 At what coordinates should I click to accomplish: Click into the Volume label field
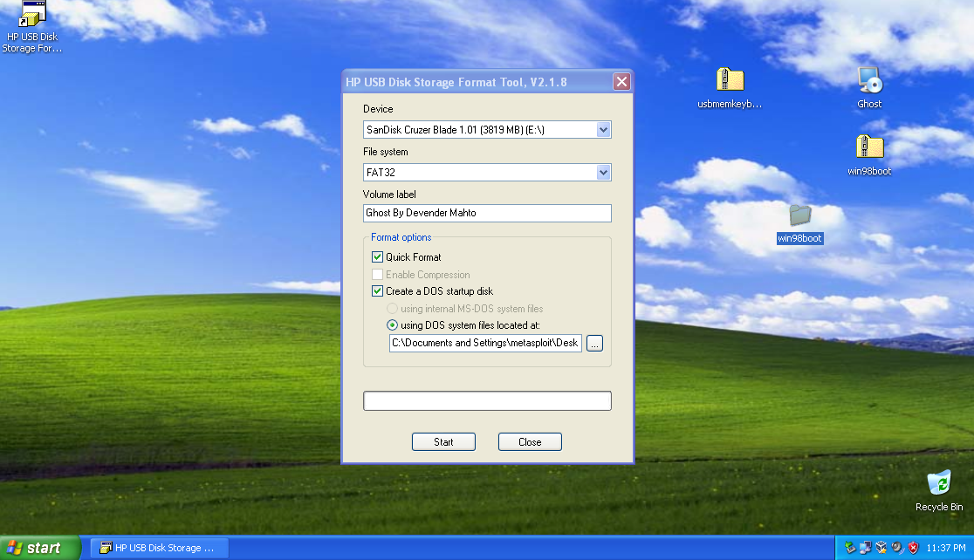(x=487, y=213)
